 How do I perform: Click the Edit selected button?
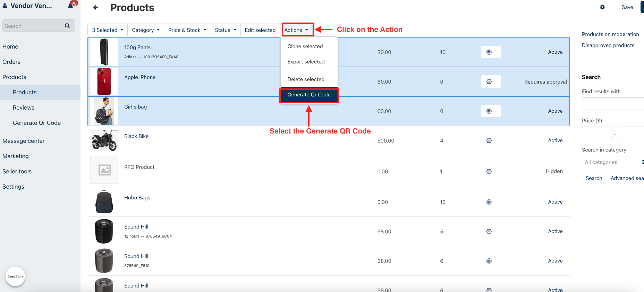260,30
